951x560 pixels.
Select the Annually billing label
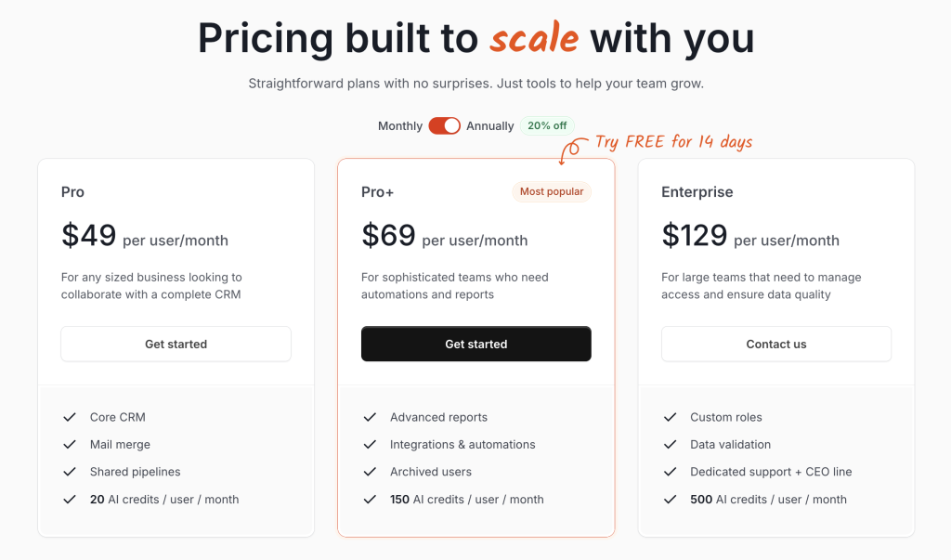point(489,126)
